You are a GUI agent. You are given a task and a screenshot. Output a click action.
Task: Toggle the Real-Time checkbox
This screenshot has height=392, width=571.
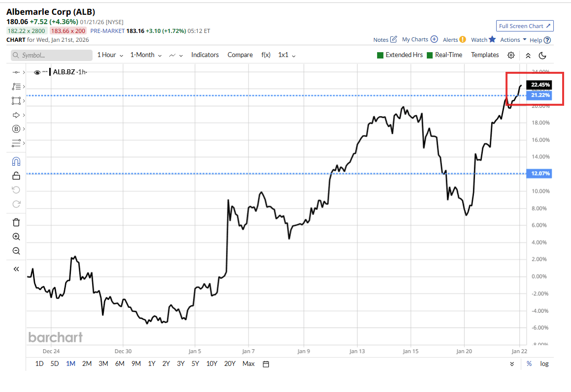click(x=430, y=55)
